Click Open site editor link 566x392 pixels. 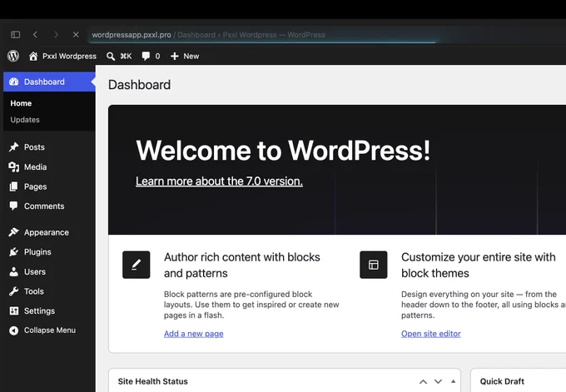pos(431,334)
